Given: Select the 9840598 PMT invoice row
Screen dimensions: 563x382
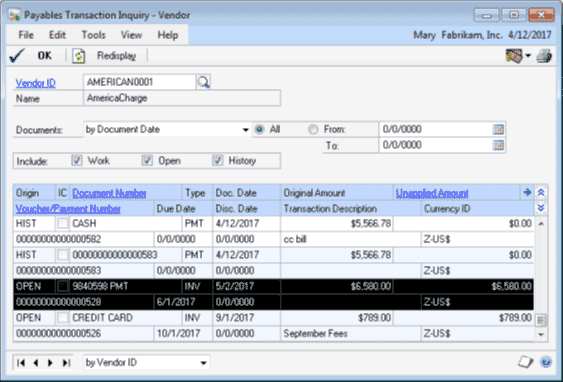Looking at the screenshot, I should point(274,294).
